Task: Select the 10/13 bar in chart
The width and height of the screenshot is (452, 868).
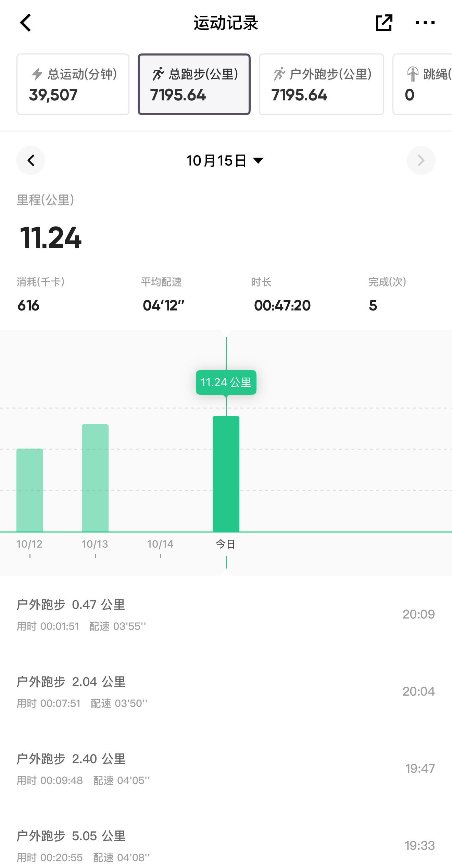Action: (x=95, y=478)
